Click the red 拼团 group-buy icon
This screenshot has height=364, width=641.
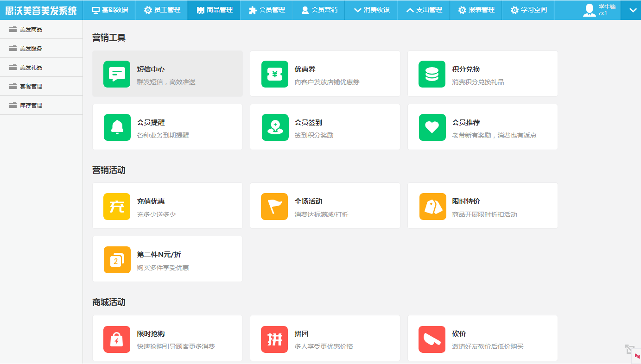coord(274,339)
